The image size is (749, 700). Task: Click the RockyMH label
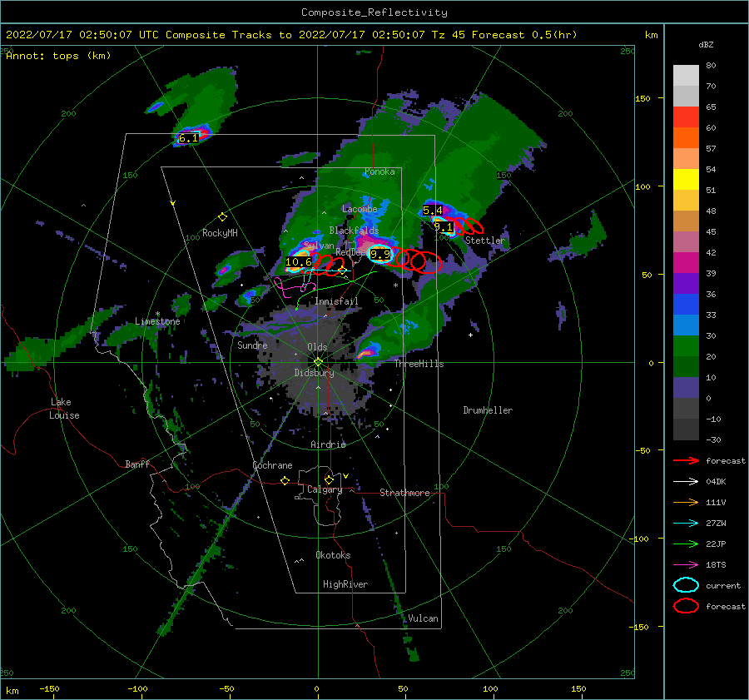tap(220, 233)
